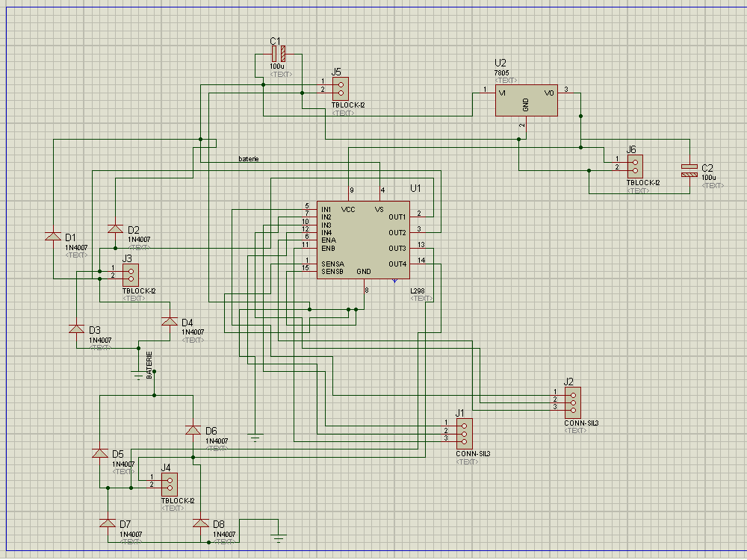Click the SENSA pin label on U1
Screen dimensions: 747x560
coord(332,264)
